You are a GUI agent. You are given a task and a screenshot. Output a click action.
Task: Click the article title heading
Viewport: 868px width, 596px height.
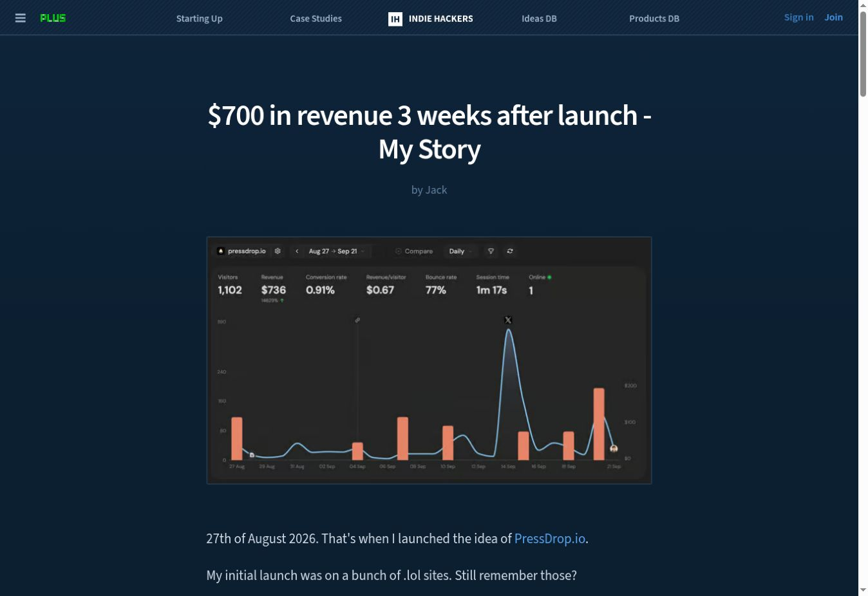(429, 132)
